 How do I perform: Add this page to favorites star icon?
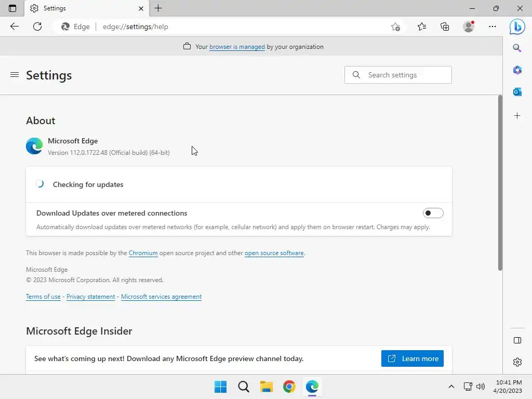[395, 26]
